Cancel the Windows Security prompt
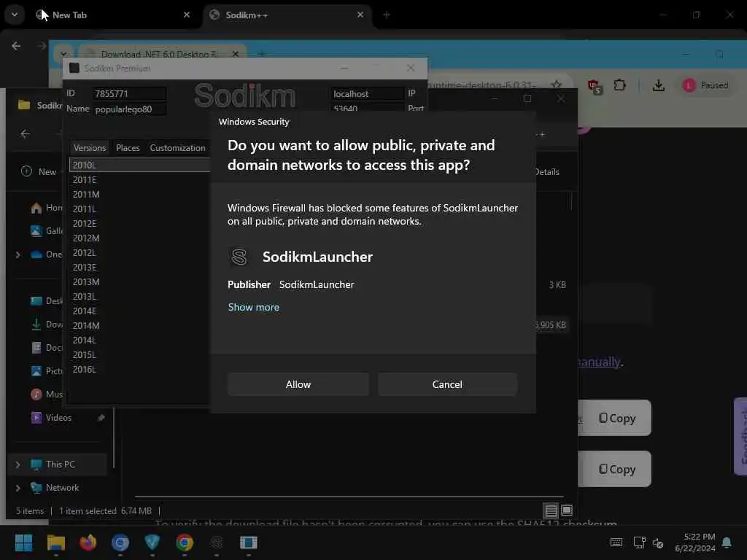Screen dimensions: 747x560 pos(447,384)
